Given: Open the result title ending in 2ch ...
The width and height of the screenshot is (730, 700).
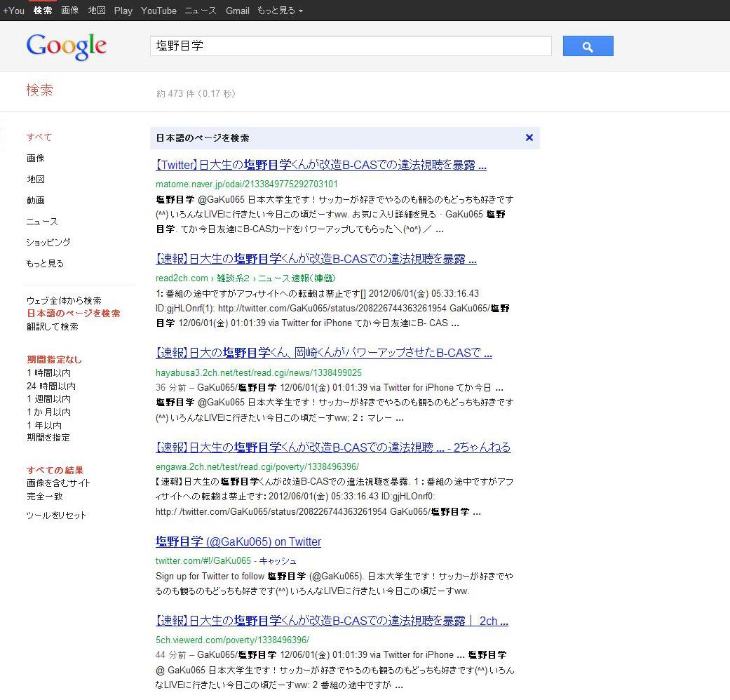Looking at the screenshot, I should point(332,621).
